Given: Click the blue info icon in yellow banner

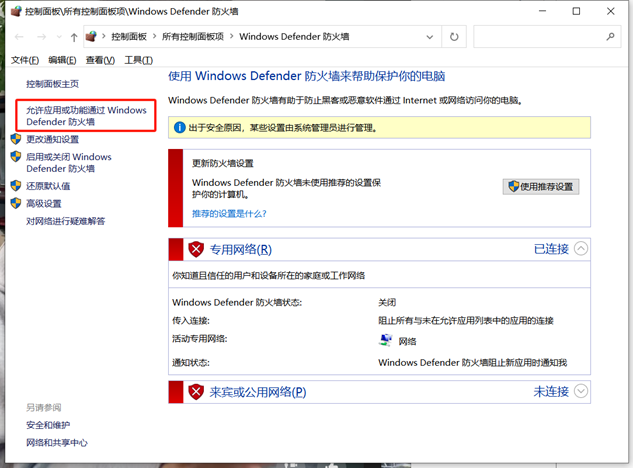Looking at the screenshot, I should coord(180,128).
